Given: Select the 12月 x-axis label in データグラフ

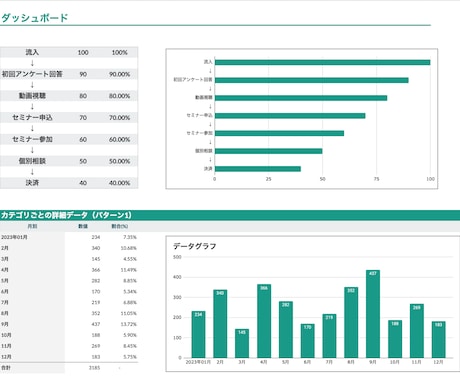Looking at the screenshot, I should 438,362.
